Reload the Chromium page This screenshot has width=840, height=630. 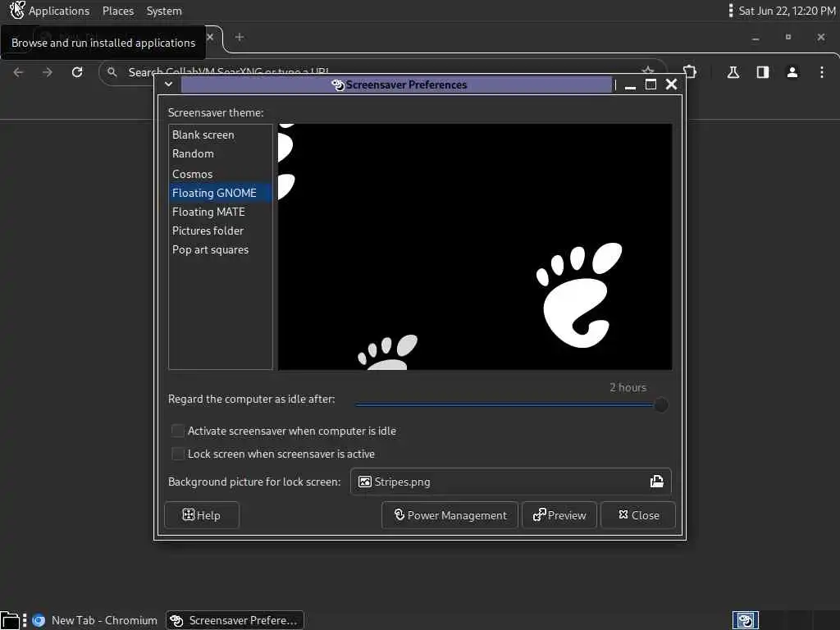tap(77, 72)
